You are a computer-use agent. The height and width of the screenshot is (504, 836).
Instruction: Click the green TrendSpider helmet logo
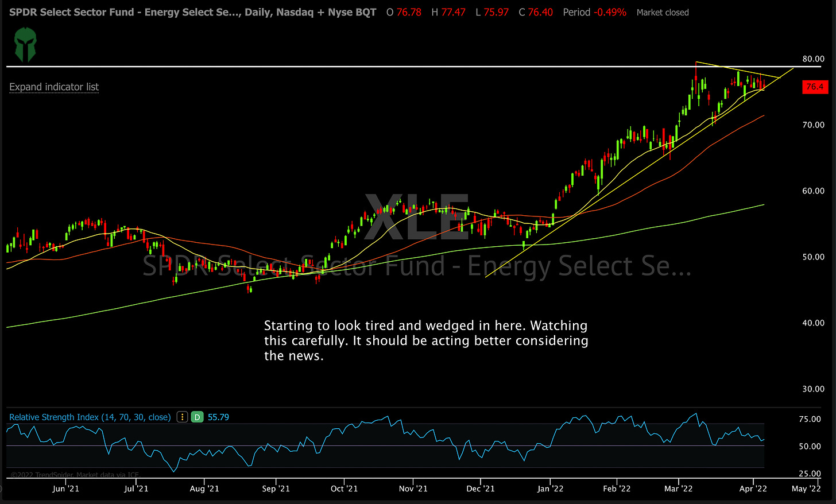click(25, 45)
